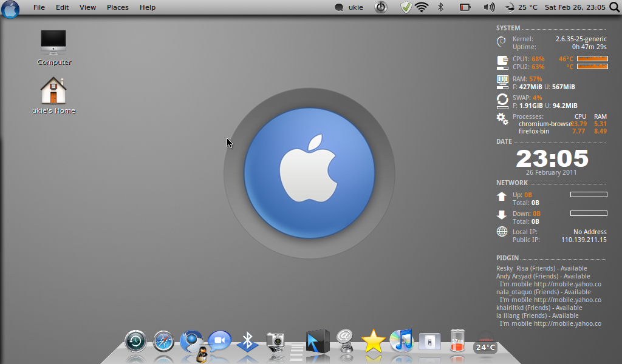Viewport: 622px width, 364px height.
Task: Launch Time Machine from the dock
Action: [x=135, y=341]
